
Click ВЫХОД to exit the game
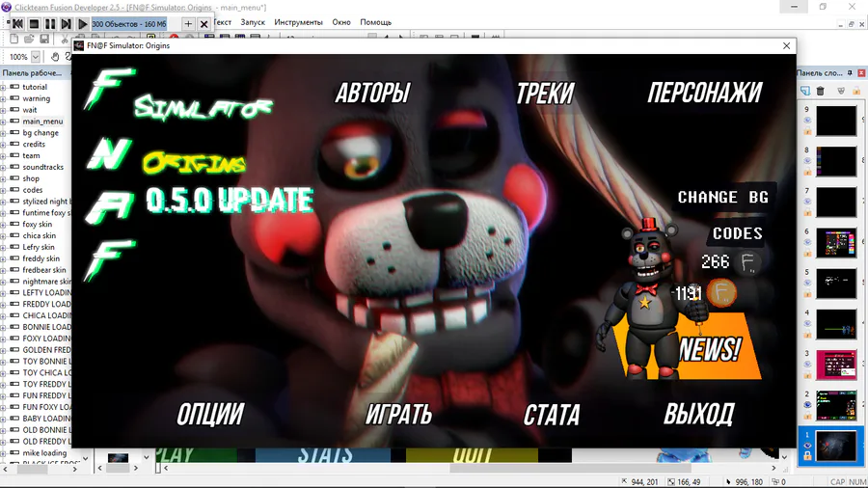[699, 414]
